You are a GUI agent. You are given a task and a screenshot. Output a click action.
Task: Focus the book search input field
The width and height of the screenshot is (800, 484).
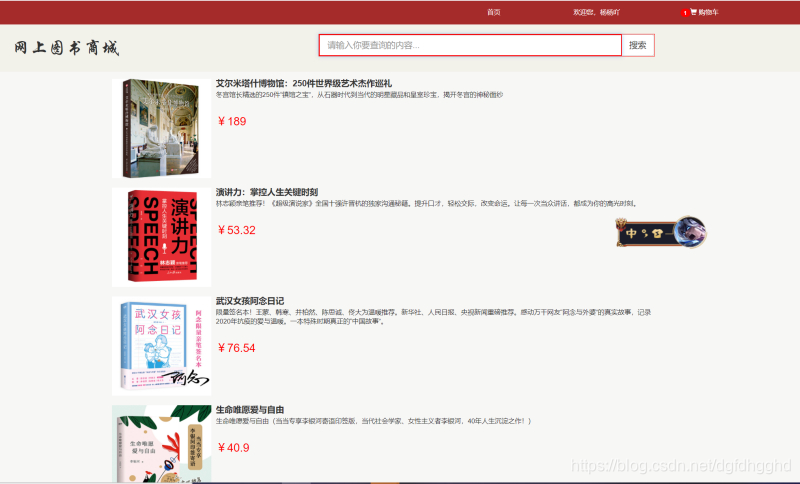click(470, 45)
